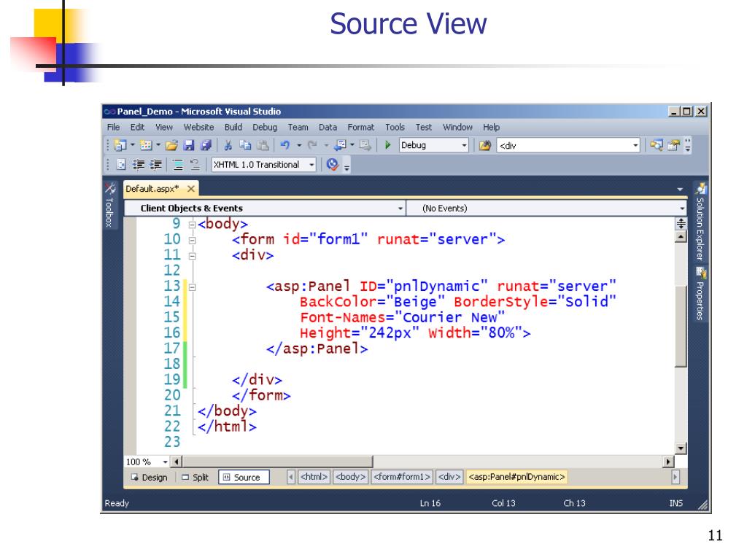Start debugging with green play icon

pyautogui.click(x=388, y=145)
